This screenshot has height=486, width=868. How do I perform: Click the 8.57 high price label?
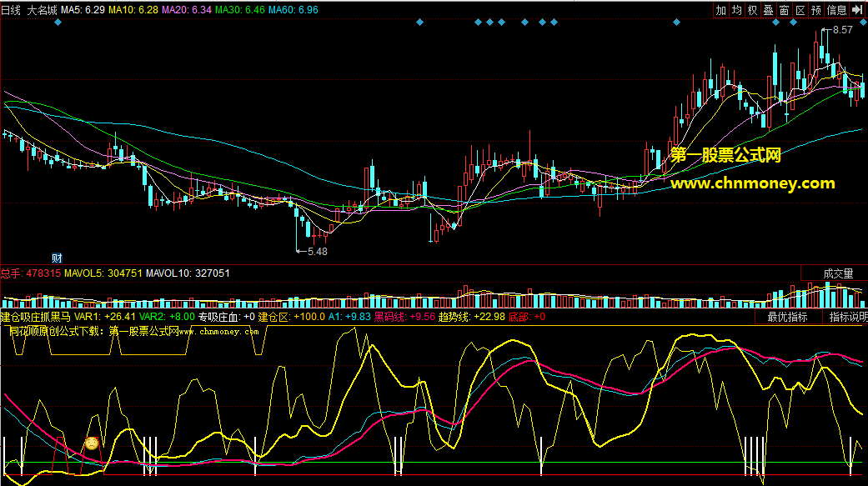[x=842, y=30]
